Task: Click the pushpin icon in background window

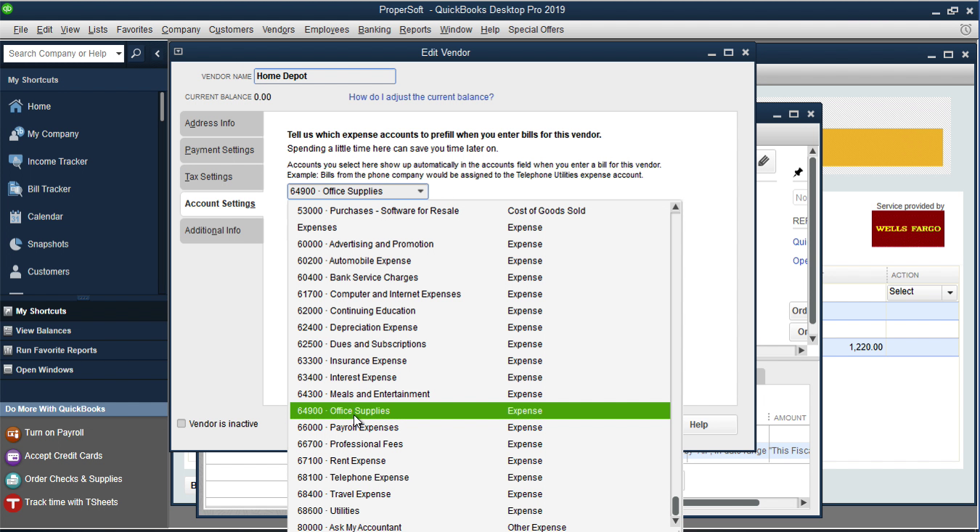Action: point(798,173)
